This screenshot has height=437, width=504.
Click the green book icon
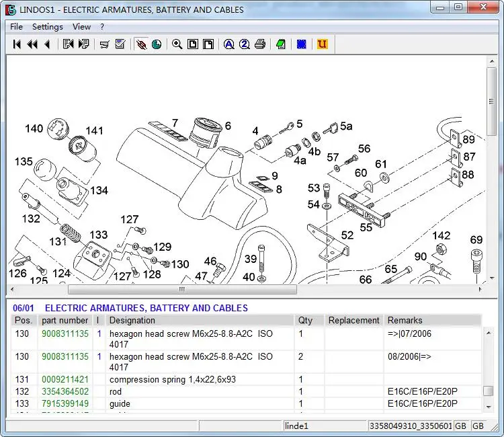280,44
